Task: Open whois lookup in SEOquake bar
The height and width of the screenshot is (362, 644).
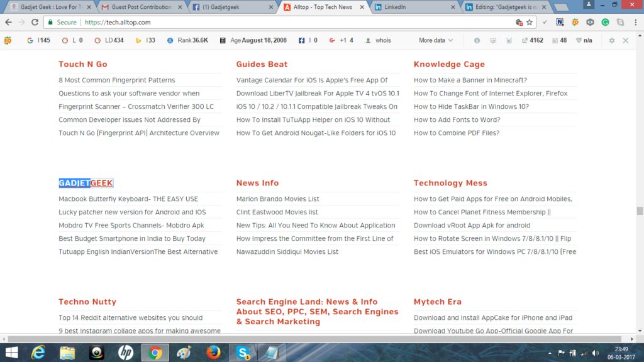Action: pos(378,40)
